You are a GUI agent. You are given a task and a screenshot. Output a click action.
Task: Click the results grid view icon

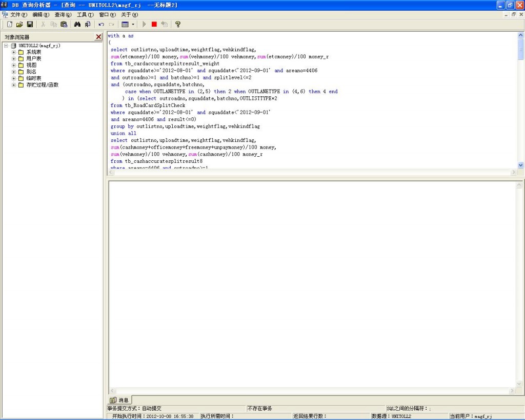point(125,24)
